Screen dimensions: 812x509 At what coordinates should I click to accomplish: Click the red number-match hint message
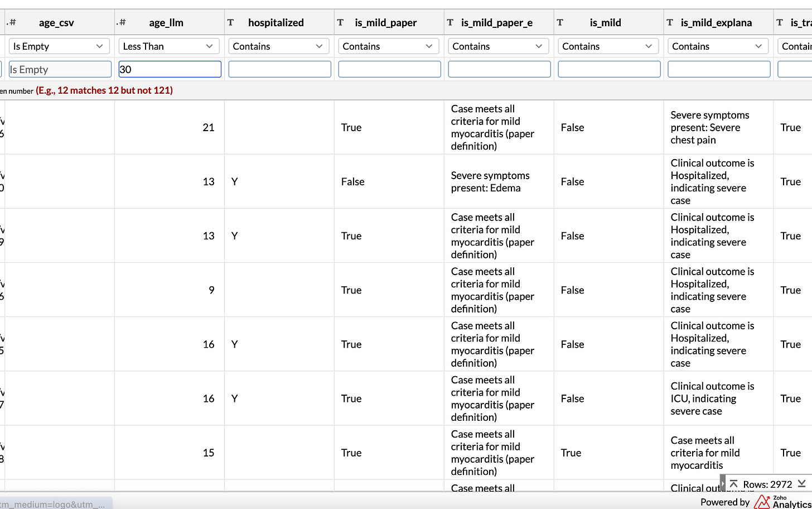104,90
